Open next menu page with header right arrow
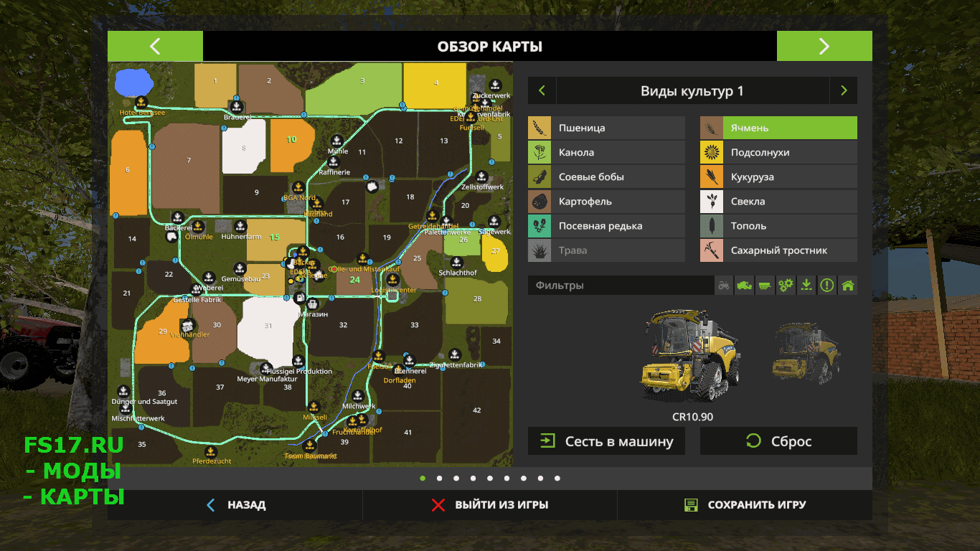 824,47
